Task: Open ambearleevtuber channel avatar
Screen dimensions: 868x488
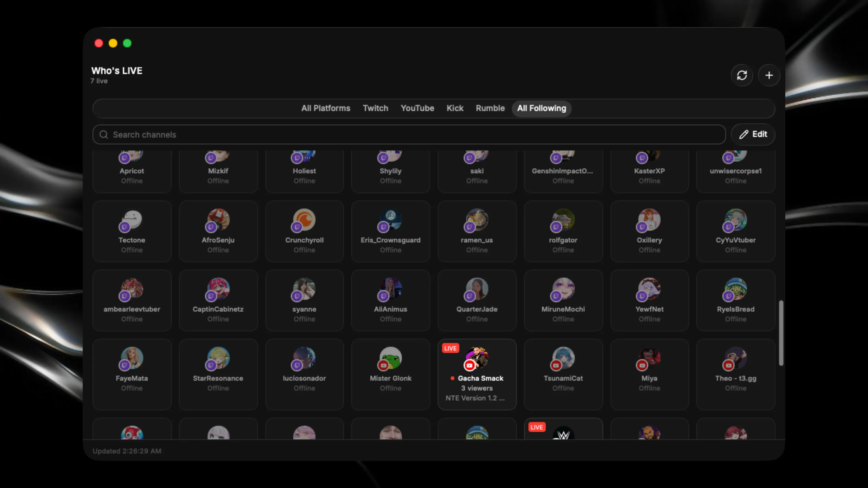Action: point(132,289)
